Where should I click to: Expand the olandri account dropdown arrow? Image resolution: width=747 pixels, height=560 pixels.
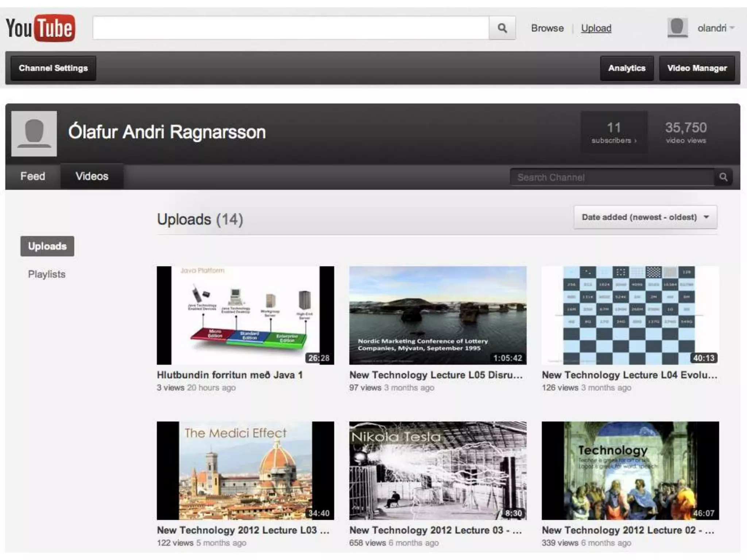(732, 28)
